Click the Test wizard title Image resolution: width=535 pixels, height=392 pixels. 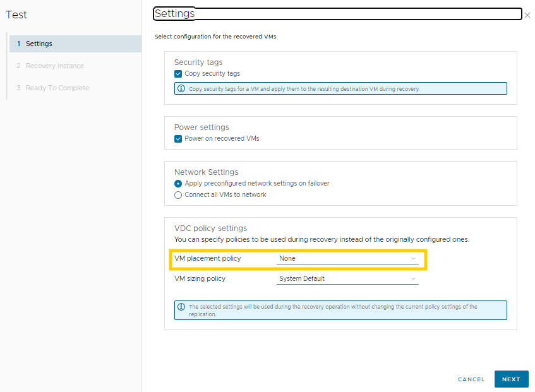tap(16, 15)
